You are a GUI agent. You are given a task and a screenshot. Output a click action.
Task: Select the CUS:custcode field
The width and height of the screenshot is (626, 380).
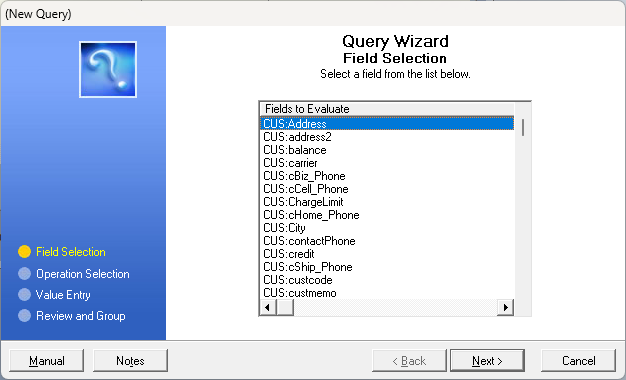[x=387, y=279]
